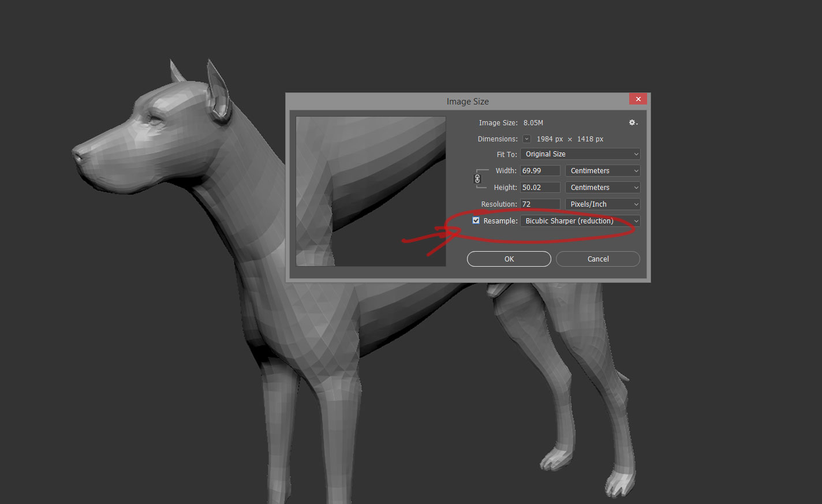Click the Cancel button
This screenshot has width=822, height=504.
pos(598,259)
